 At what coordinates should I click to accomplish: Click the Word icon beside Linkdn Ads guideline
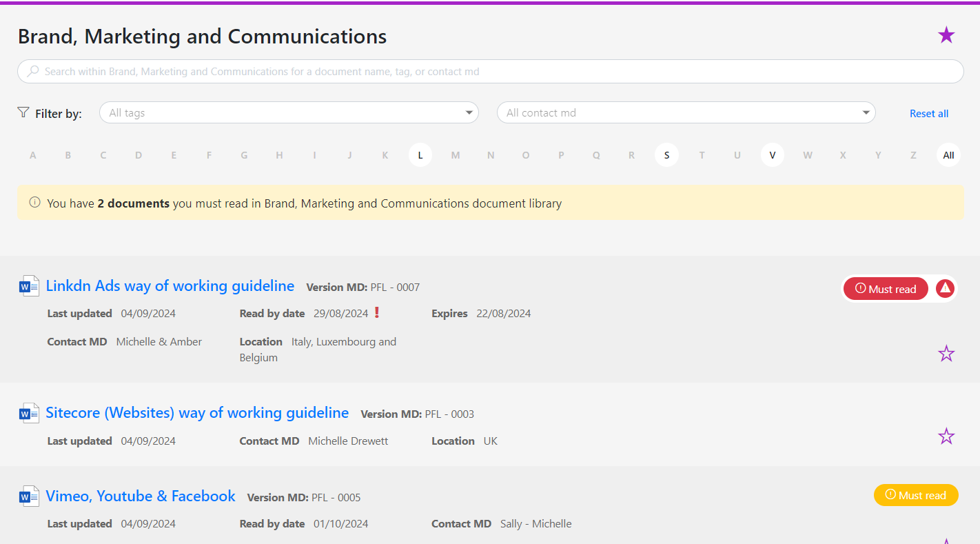point(29,285)
